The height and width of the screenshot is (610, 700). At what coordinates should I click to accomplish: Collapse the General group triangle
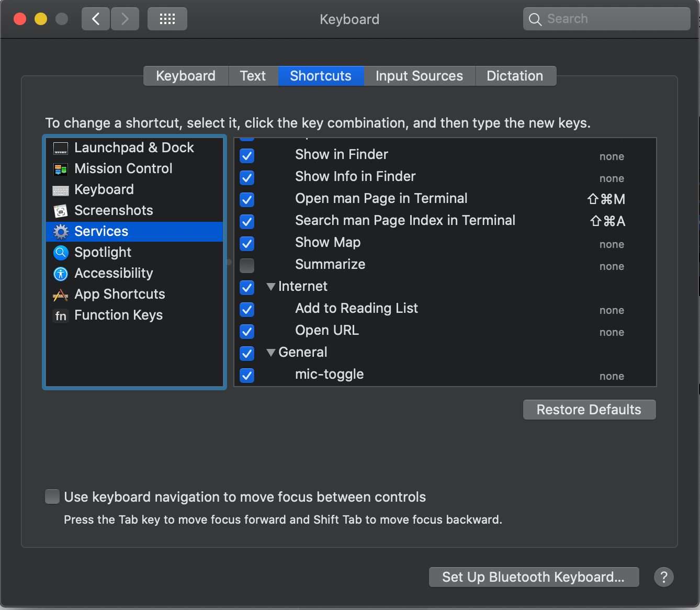[270, 353]
